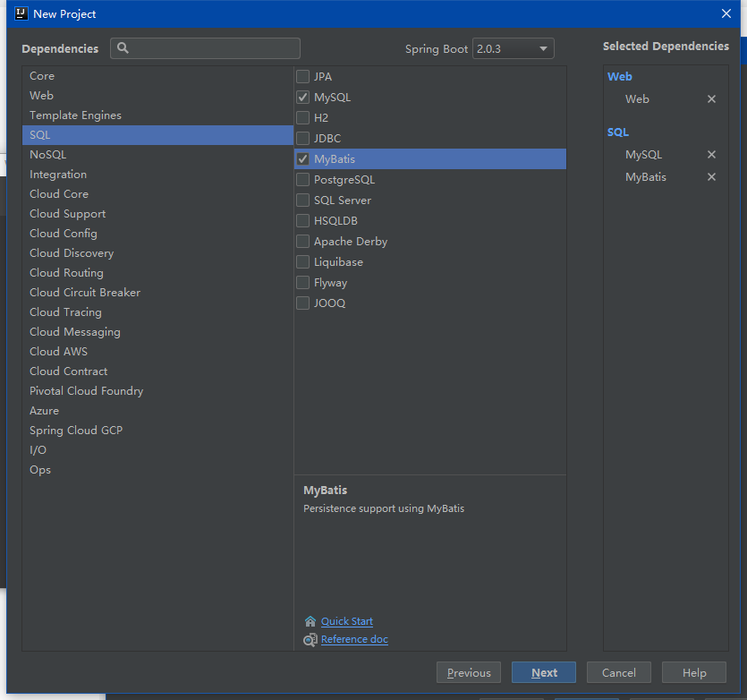This screenshot has width=747, height=700.
Task: Select Web entry under Selected Dependencies
Action: click(x=638, y=98)
